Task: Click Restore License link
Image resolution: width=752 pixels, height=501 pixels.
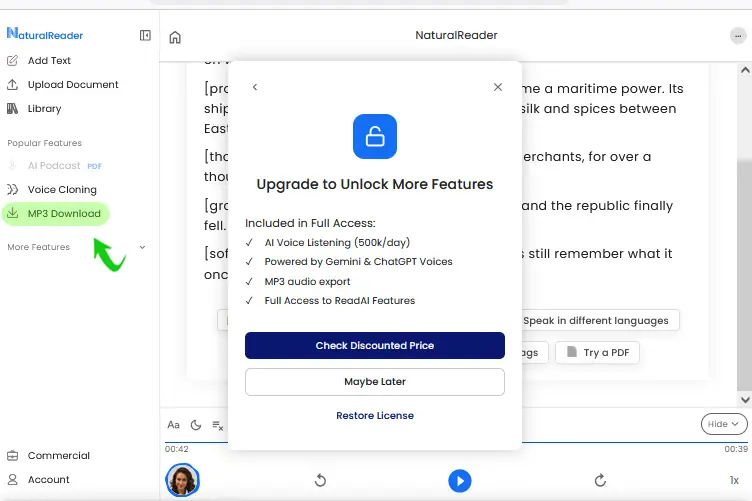Action: [375, 416]
